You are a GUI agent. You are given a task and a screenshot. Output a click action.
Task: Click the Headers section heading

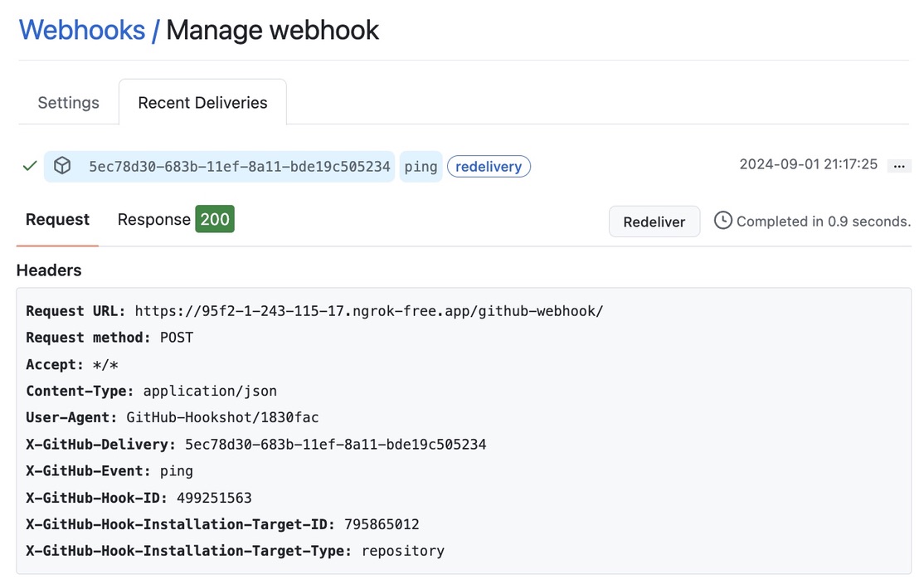[x=49, y=270]
